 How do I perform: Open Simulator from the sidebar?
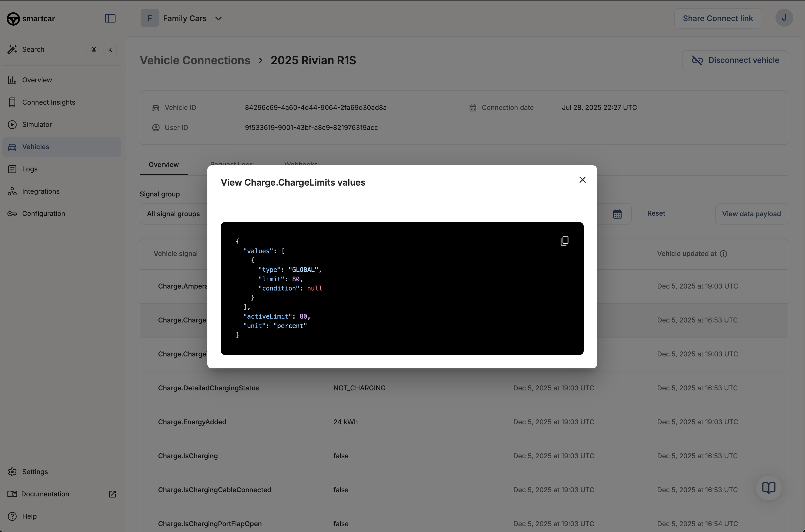37,125
